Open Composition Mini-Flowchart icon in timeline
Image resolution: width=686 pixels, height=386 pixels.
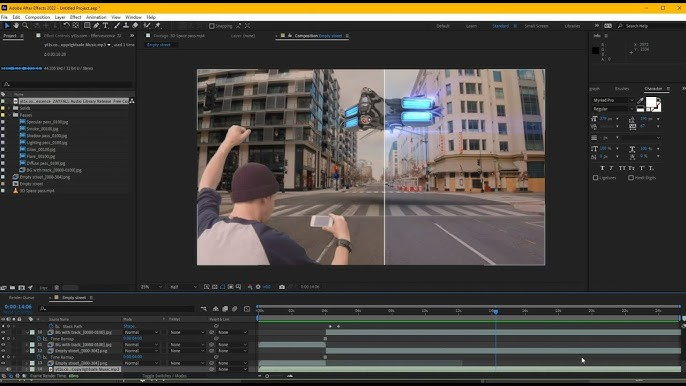point(204,309)
